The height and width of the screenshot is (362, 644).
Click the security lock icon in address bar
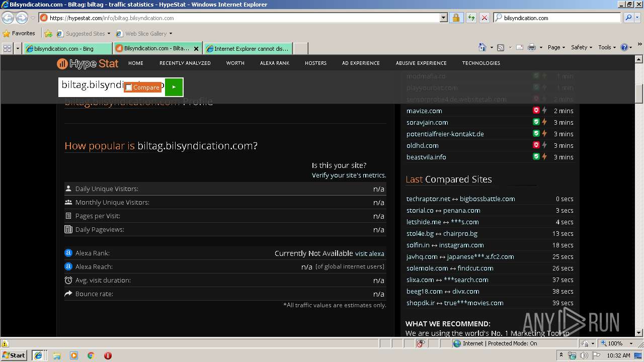(x=456, y=18)
